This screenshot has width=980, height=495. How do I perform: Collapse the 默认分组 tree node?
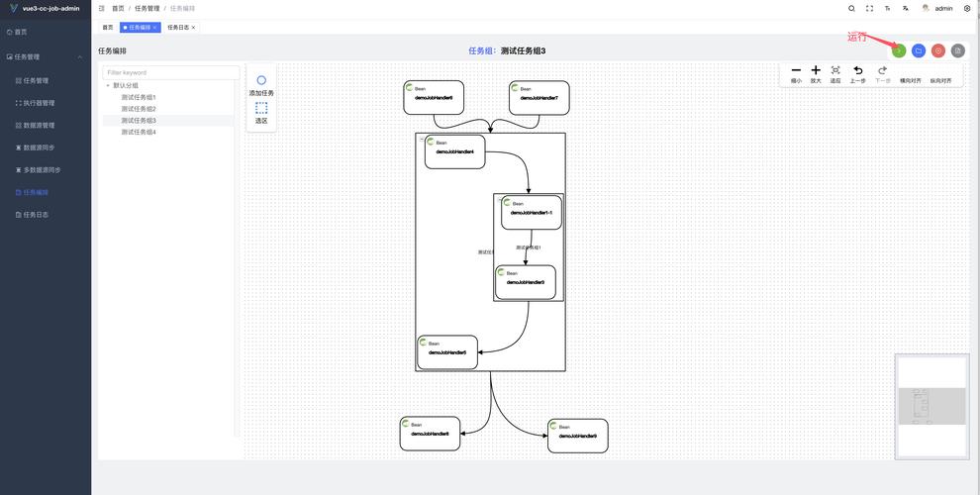(108, 85)
